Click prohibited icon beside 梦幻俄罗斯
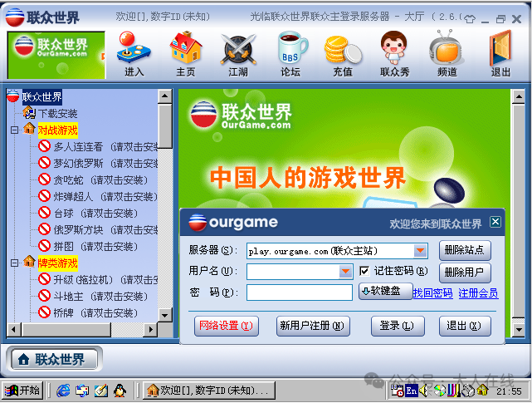 tap(45, 163)
